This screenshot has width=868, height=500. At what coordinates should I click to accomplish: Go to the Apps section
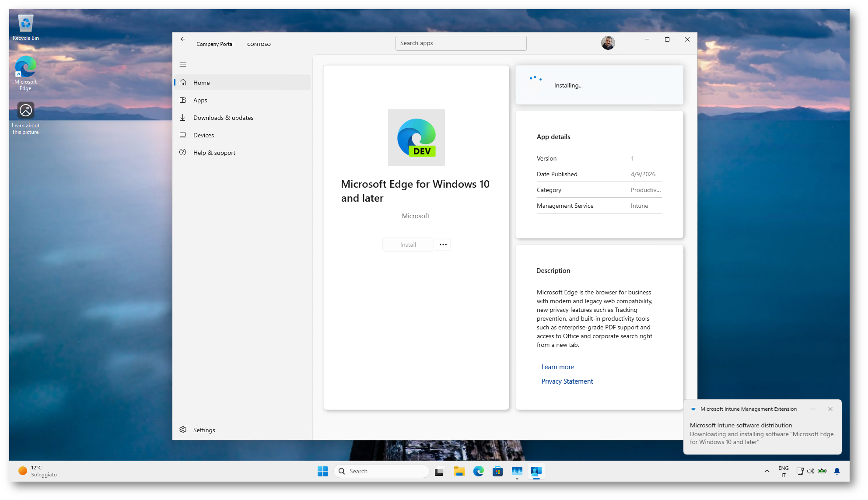(x=200, y=100)
